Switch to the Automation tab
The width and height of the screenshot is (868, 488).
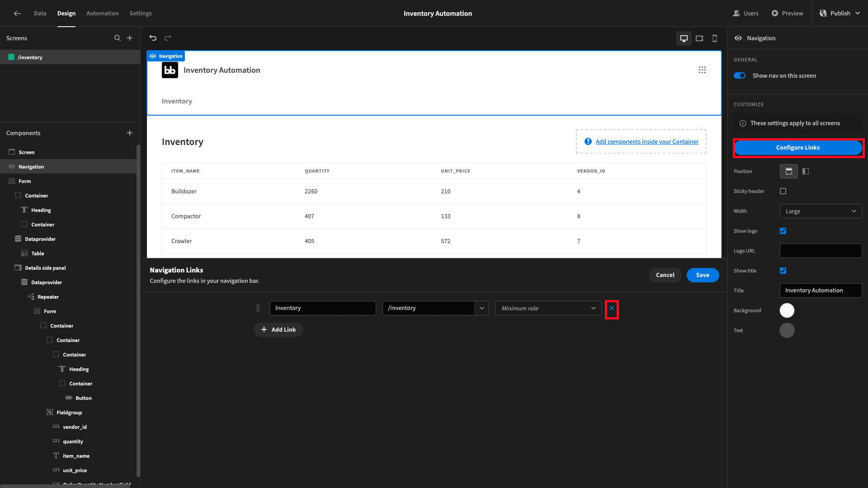103,14
